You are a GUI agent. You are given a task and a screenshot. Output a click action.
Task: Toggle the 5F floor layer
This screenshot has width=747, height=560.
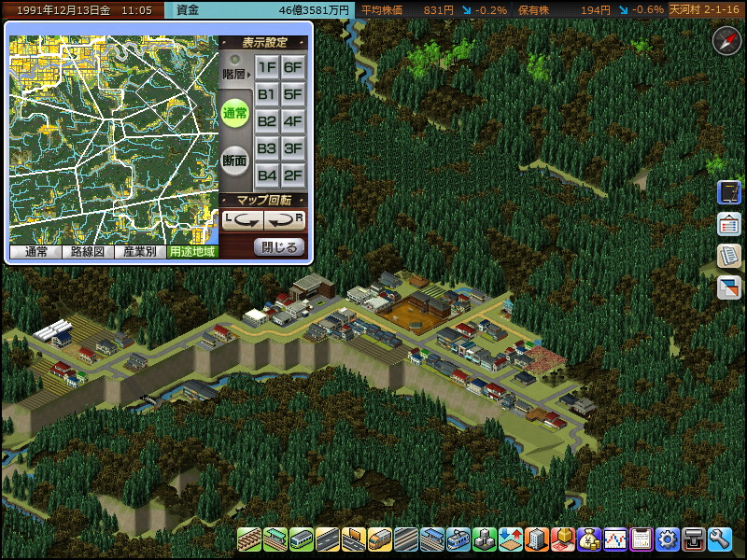293,94
